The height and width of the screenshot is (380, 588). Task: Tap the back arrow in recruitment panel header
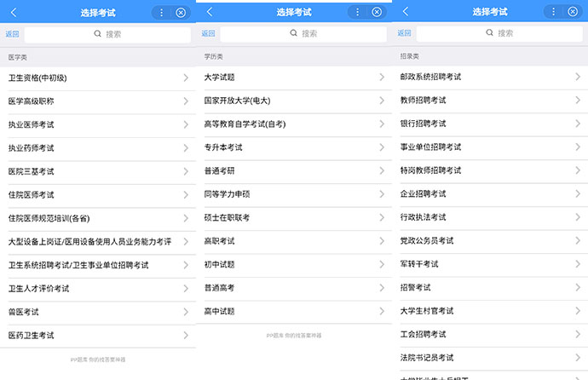(x=406, y=12)
